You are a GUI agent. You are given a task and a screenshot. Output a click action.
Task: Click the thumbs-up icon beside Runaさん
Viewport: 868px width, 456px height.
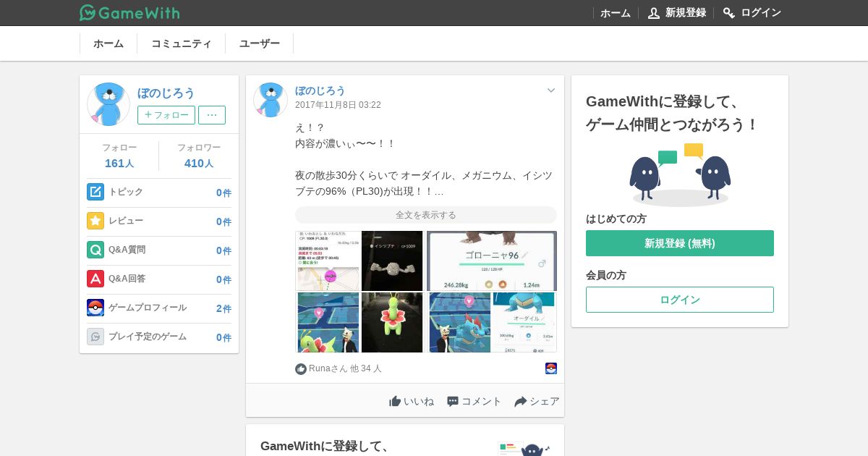301,369
